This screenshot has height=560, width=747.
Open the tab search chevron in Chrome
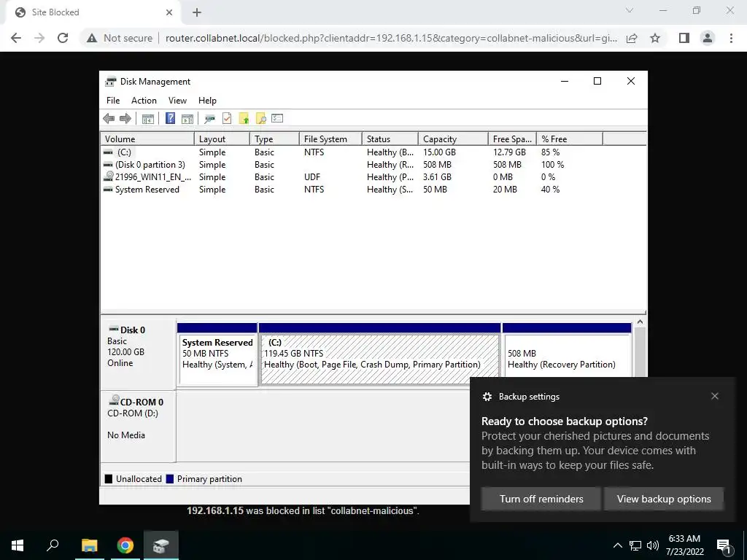[x=630, y=10]
